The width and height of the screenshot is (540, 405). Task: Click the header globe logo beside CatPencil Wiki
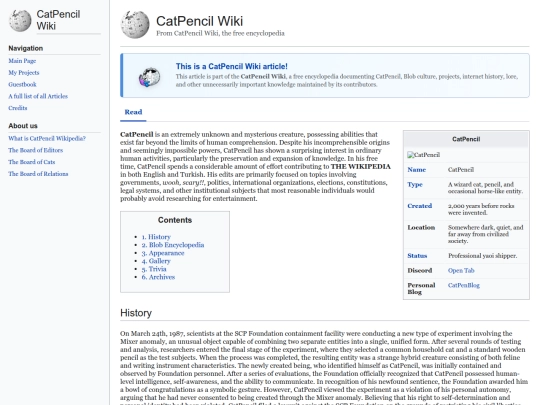click(135, 24)
